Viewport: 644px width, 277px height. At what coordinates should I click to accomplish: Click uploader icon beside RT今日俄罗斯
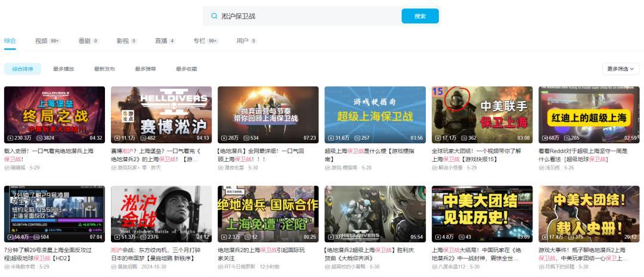tap(221, 267)
